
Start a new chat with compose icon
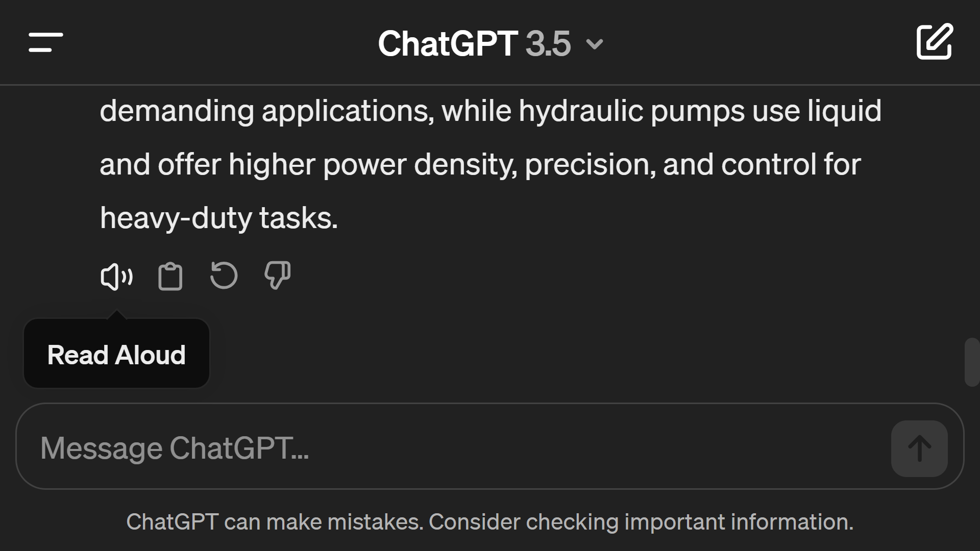[934, 41]
